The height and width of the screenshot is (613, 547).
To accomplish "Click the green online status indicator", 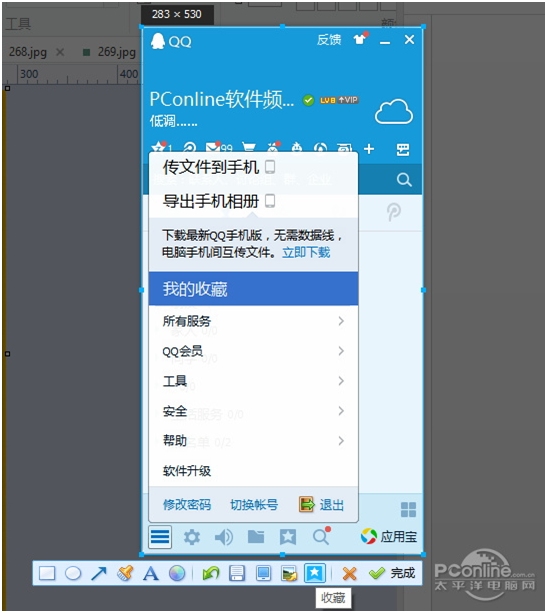I will (308, 100).
